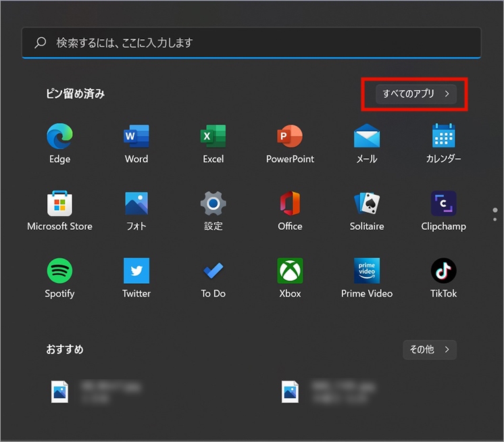The width and height of the screenshot is (504, 442).
Task: Go to second pinned page dot
Action: [495, 219]
